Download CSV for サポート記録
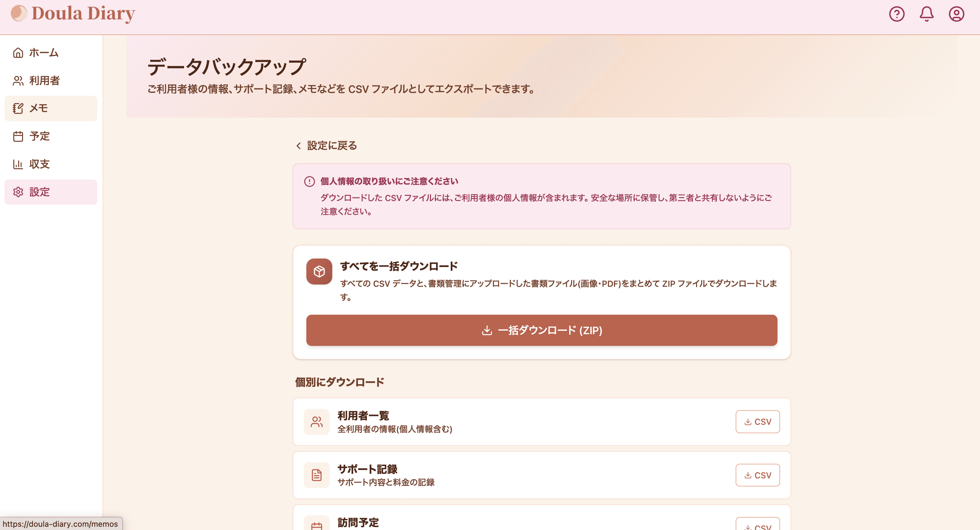The image size is (980, 530). coord(757,475)
